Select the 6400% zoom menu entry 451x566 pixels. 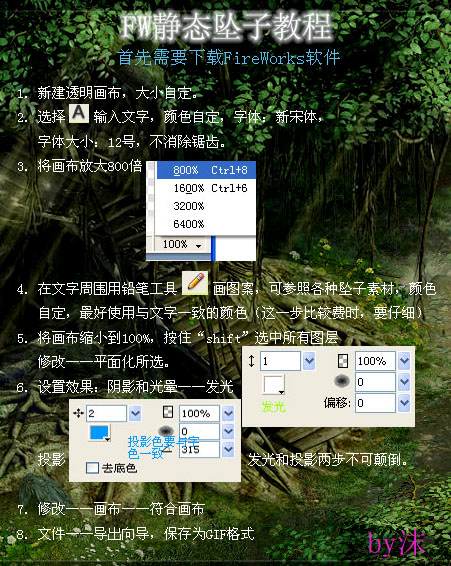tap(206, 224)
